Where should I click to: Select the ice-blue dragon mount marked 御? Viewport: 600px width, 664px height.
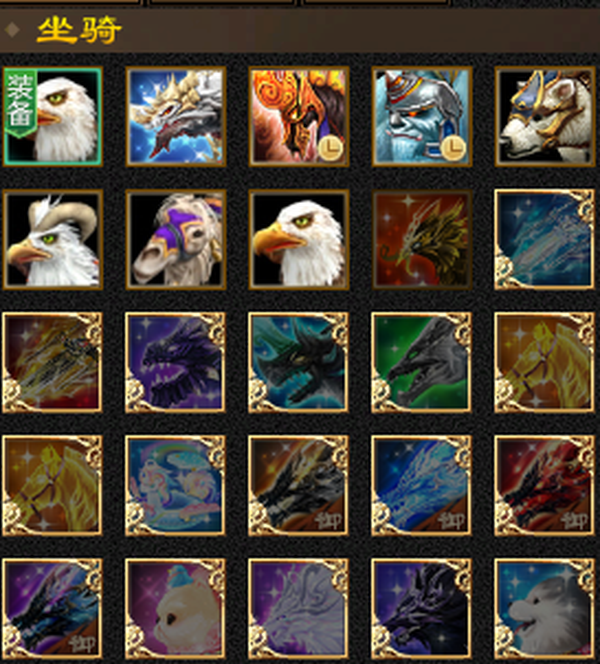pyautogui.click(x=422, y=485)
